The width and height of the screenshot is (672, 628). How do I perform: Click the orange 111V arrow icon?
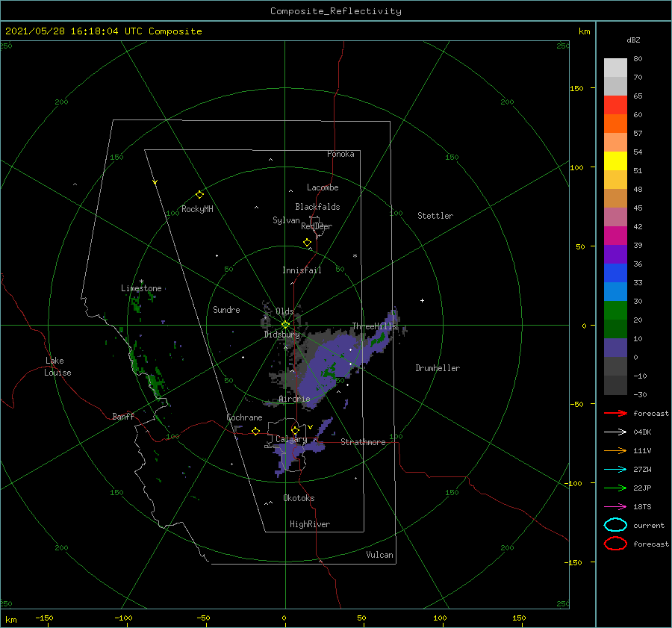[615, 450]
